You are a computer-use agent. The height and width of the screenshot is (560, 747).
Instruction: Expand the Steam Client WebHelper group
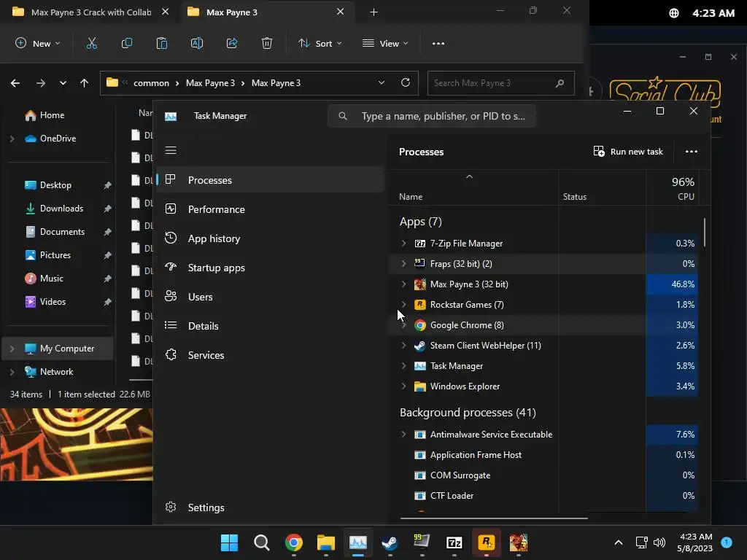(x=403, y=346)
